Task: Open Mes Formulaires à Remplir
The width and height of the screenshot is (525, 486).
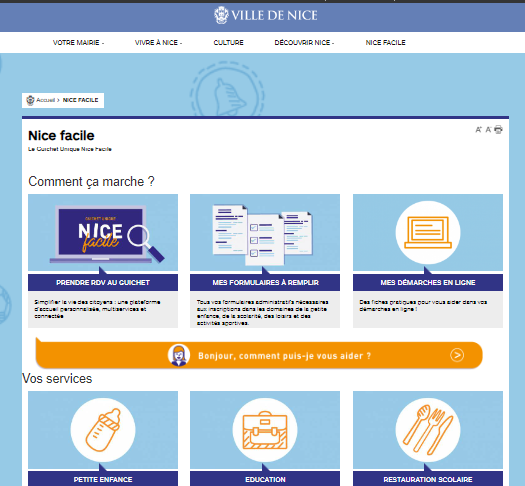Action: coord(265,282)
